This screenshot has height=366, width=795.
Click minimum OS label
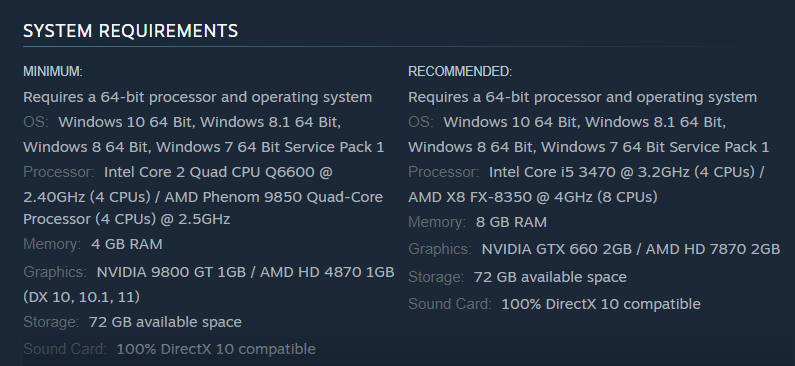pyautogui.click(x=35, y=122)
